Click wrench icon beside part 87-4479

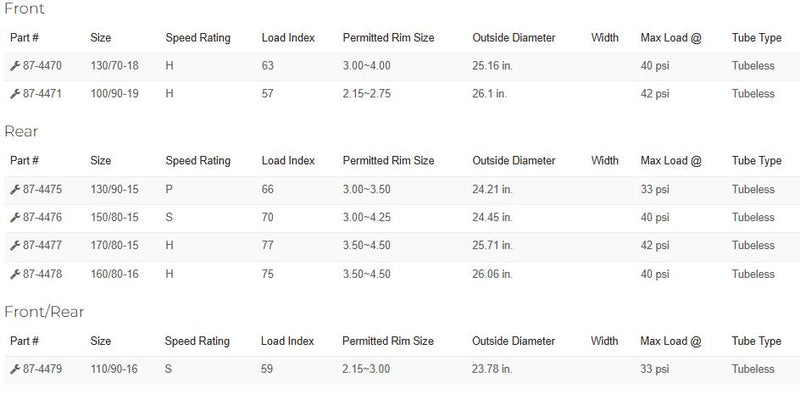15,369
